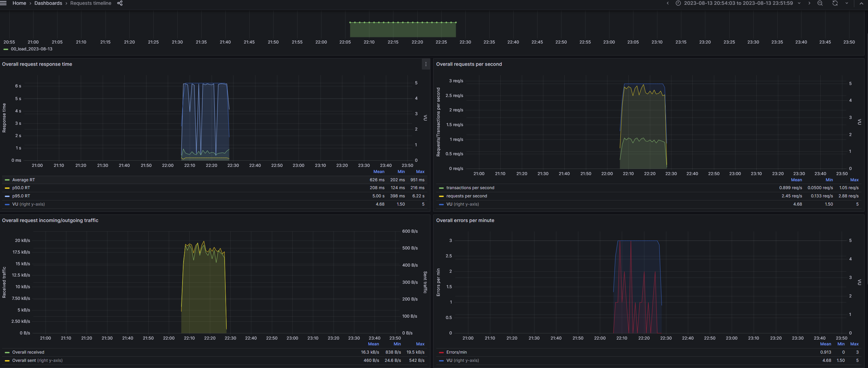Sort traffic legend by Mean
This screenshot has height=368, width=868.
point(373,344)
